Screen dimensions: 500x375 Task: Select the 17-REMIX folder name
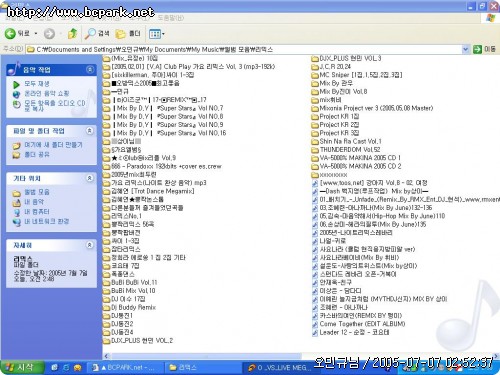coord(159,100)
